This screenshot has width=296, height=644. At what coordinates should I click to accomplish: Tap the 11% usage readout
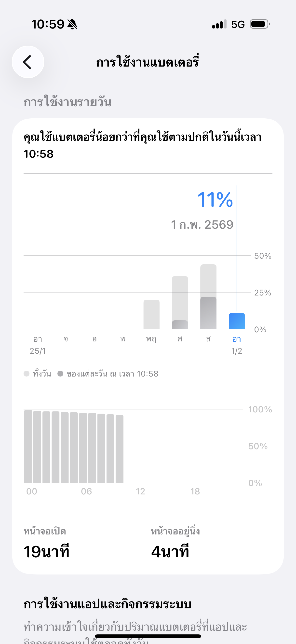[x=215, y=199]
